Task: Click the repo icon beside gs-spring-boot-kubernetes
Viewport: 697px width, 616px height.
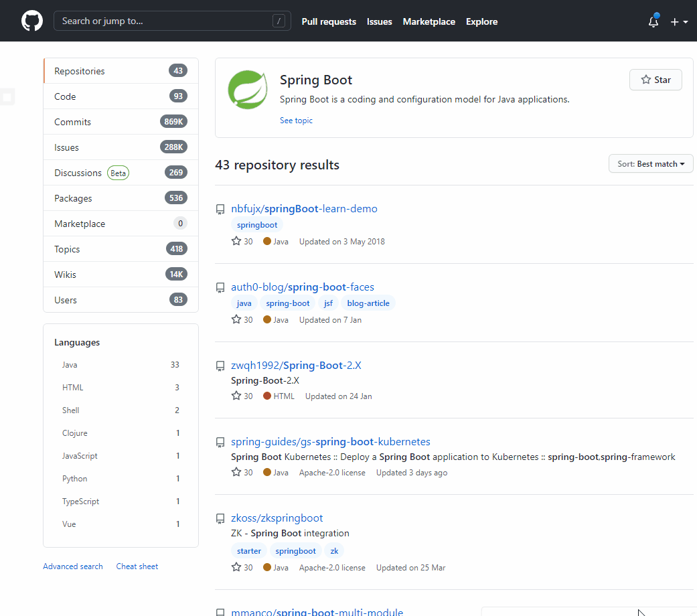Action: click(220, 442)
